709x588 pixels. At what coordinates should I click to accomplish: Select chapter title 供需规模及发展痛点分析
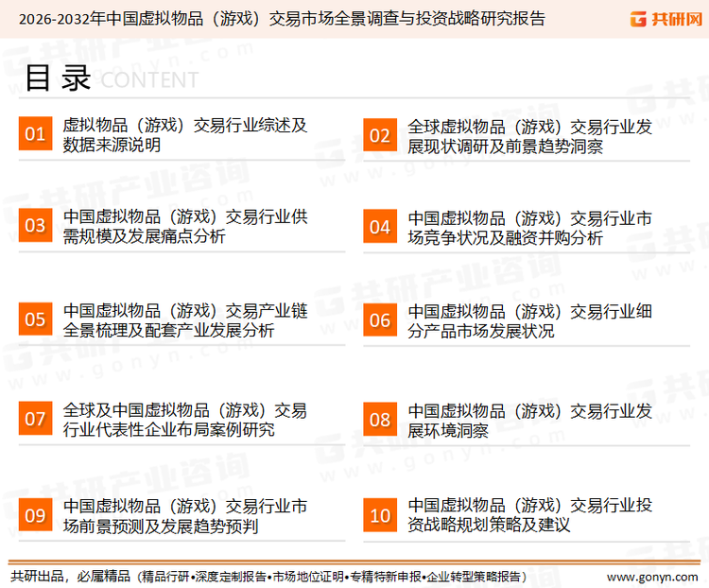point(185,226)
